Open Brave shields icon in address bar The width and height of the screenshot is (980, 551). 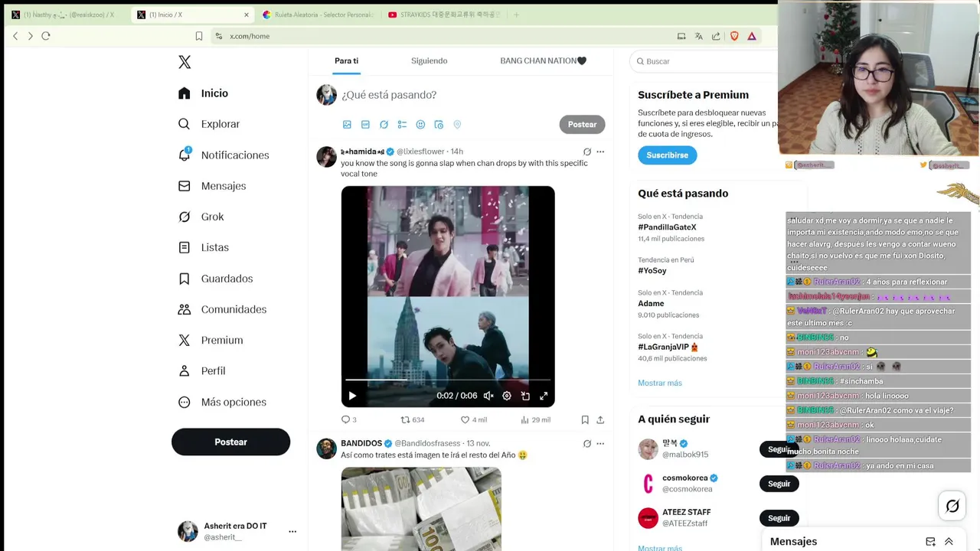click(x=734, y=36)
